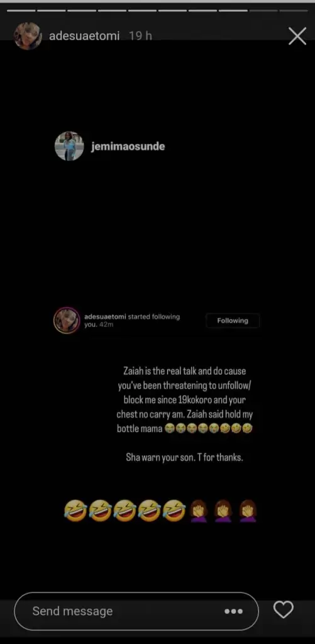This screenshot has width=315, height=644.
Task: Tap the 19 h story timestamp
Action: (x=140, y=36)
